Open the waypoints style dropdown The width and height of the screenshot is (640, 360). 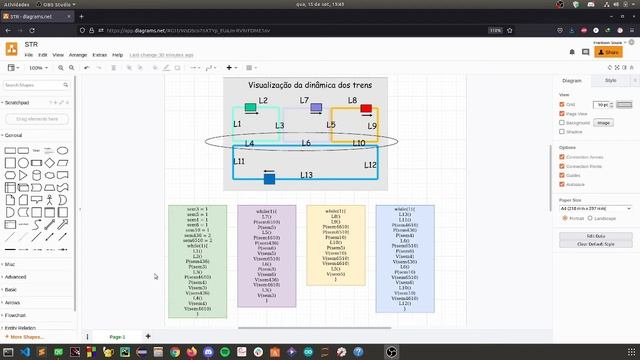[211, 68]
